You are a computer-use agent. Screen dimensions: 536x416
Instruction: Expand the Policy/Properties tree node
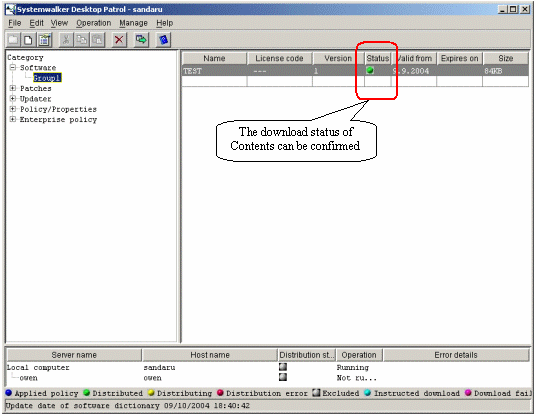(13, 109)
